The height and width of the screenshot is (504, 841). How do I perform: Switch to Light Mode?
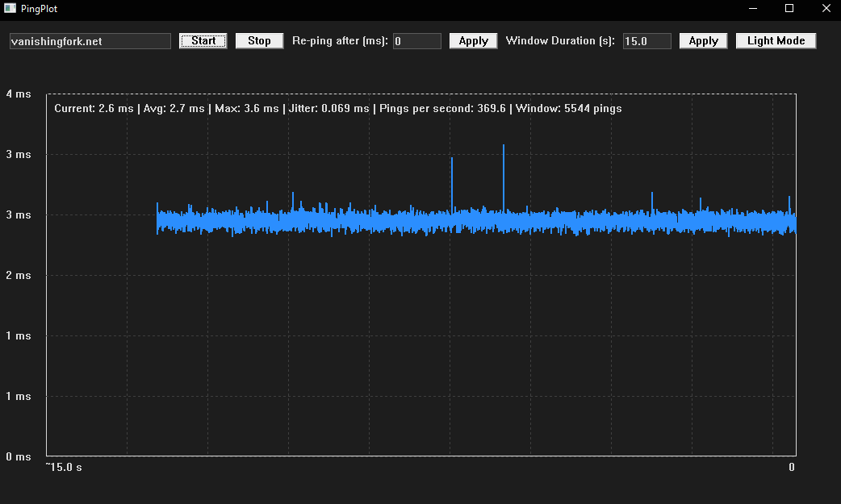click(776, 41)
